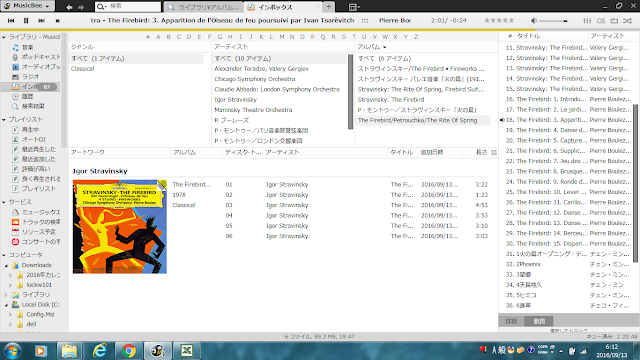Screen dimensions: 640x360
Task: Adjust the volume slider
Action: tap(554, 21)
